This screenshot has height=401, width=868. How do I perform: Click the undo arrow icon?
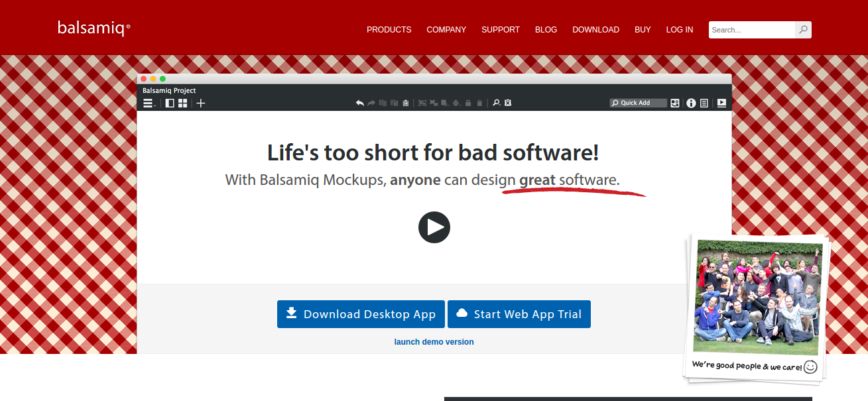click(360, 103)
